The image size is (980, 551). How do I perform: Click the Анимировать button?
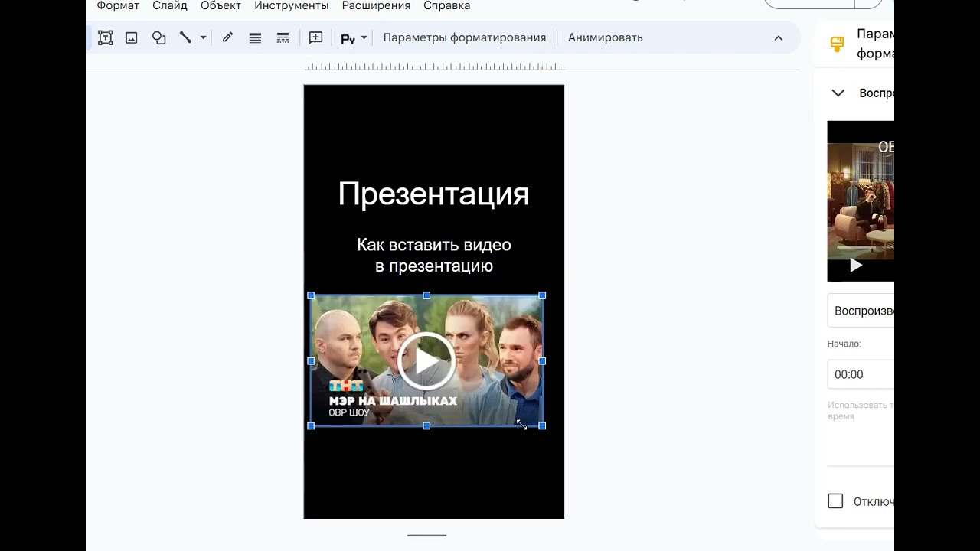[606, 37]
